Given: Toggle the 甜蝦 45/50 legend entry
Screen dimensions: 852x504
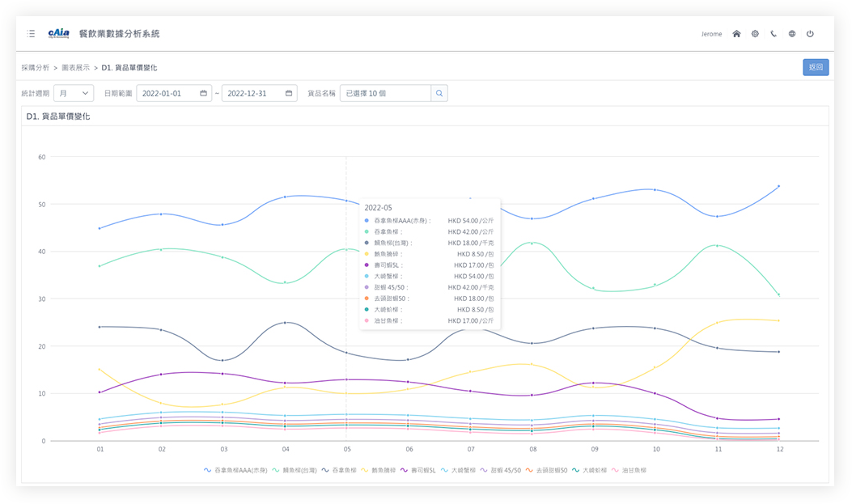Looking at the screenshot, I should coord(500,470).
